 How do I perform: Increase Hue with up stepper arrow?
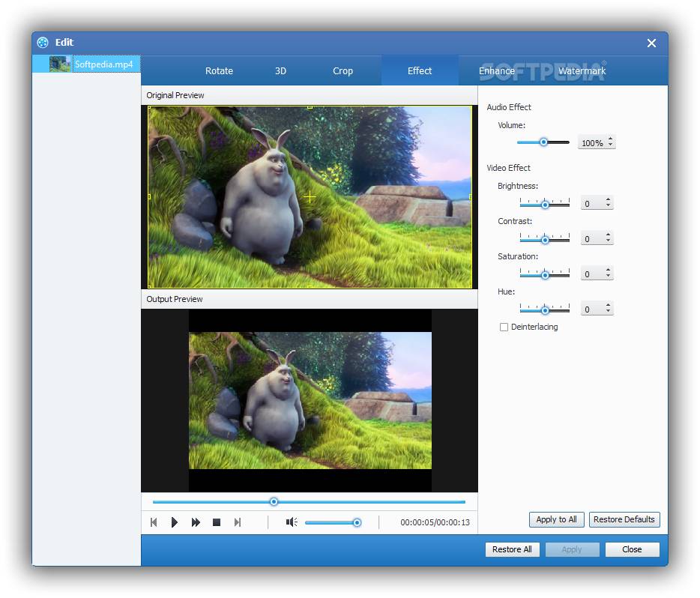[608, 306]
